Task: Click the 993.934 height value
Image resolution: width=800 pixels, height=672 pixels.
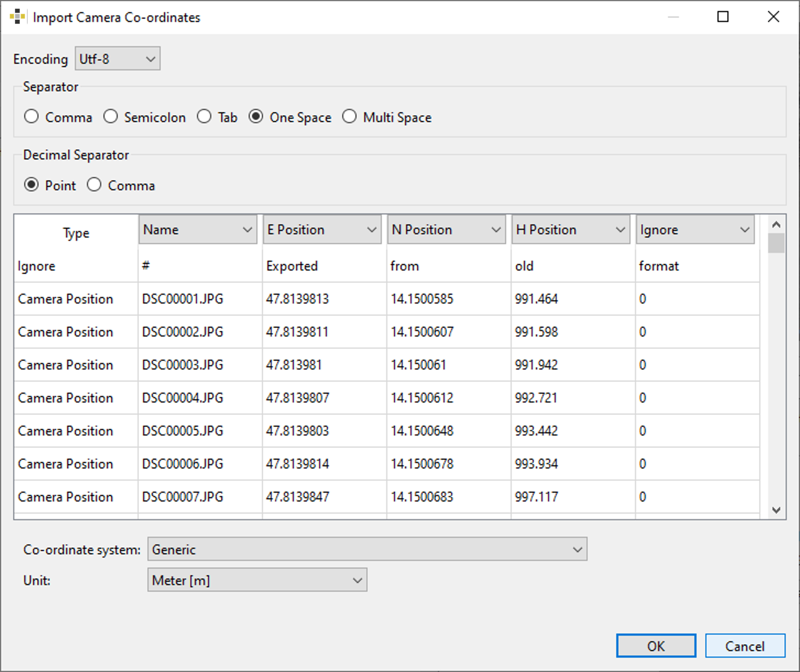Action: (x=573, y=464)
